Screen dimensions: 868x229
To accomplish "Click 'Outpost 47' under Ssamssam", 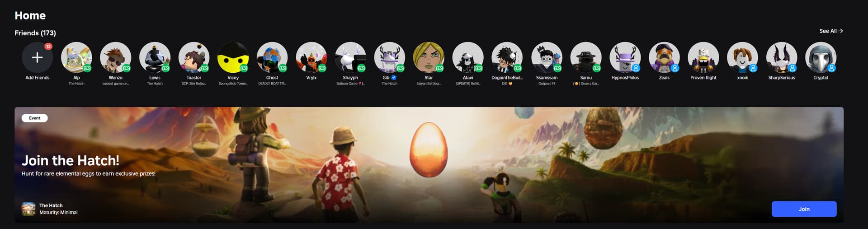I will click(x=547, y=84).
